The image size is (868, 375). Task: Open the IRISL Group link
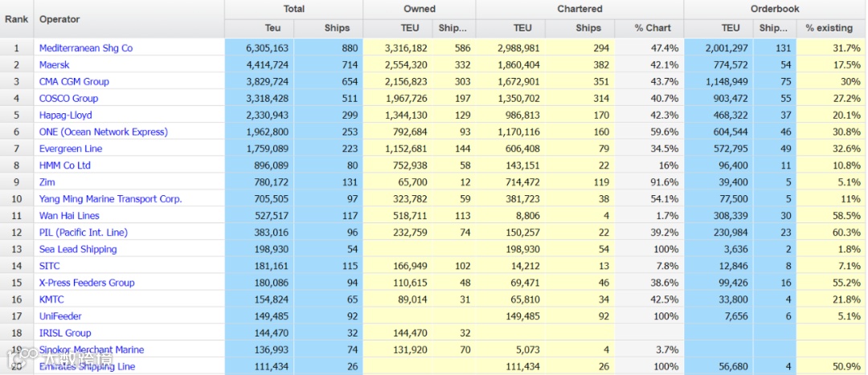click(x=65, y=332)
